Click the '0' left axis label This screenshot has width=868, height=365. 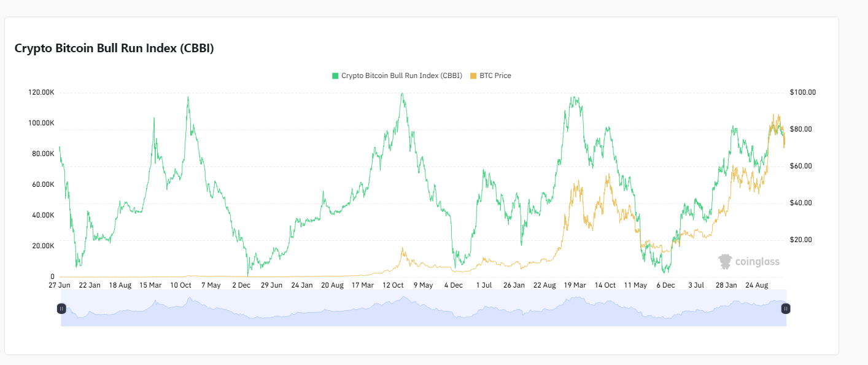52,277
